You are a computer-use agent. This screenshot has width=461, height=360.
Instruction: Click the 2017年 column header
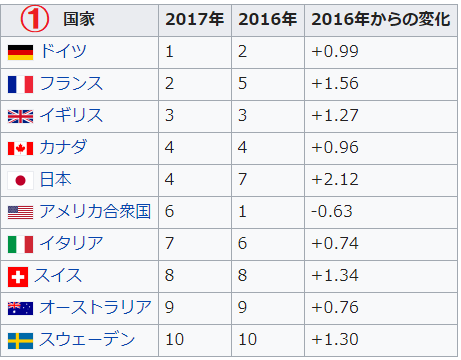pos(195,19)
